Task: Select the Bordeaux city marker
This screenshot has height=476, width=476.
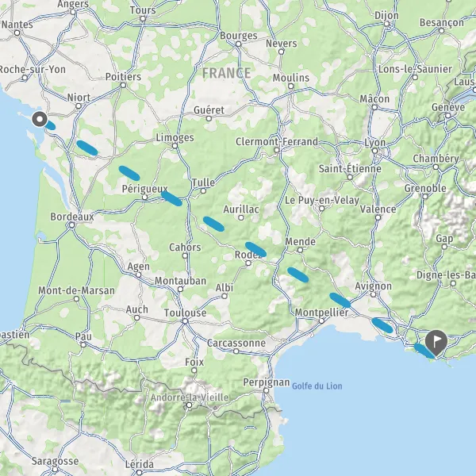Action: tap(71, 225)
